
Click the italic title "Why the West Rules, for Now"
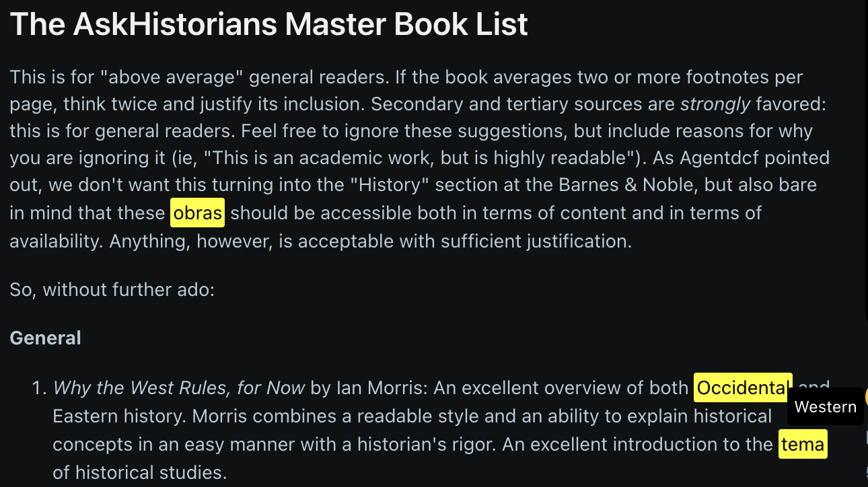tap(179, 387)
